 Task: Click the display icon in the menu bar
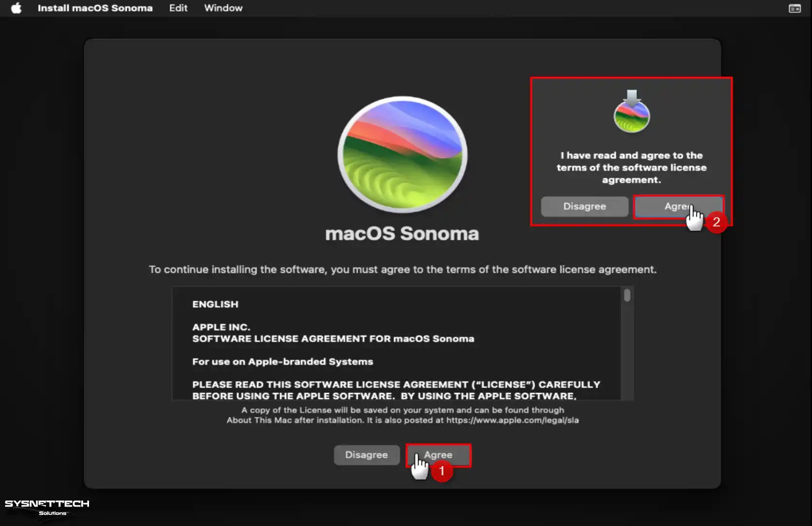[x=795, y=8]
